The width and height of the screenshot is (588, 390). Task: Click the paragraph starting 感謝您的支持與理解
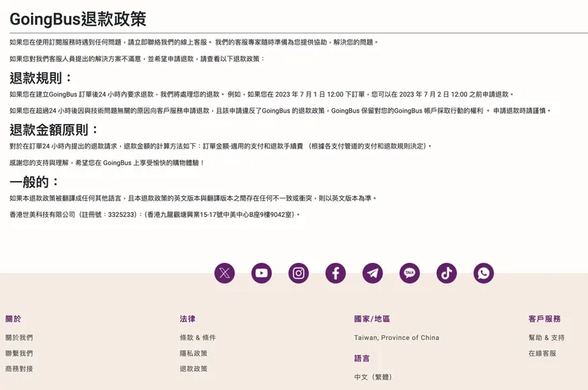(x=107, y=163)
